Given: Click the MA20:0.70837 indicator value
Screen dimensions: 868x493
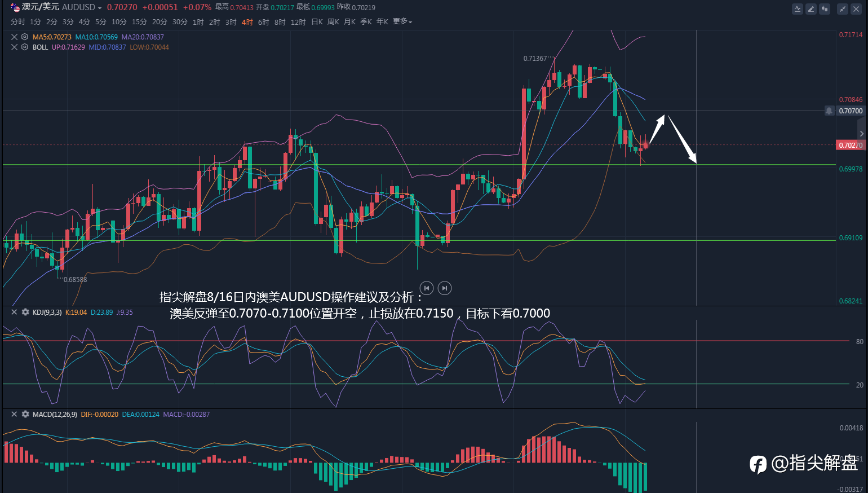Looking at the screenshot, I should 143,37.
